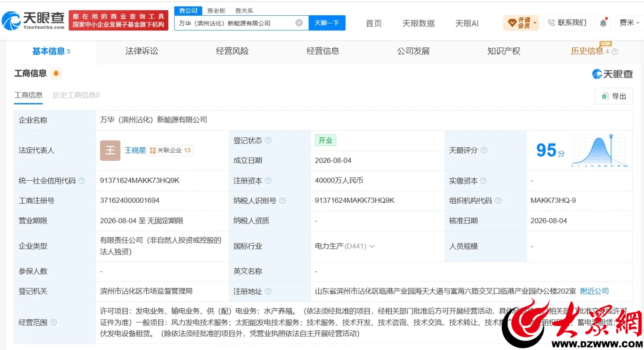Switch to the 查公司 search tab

click(x=188, y=11)
